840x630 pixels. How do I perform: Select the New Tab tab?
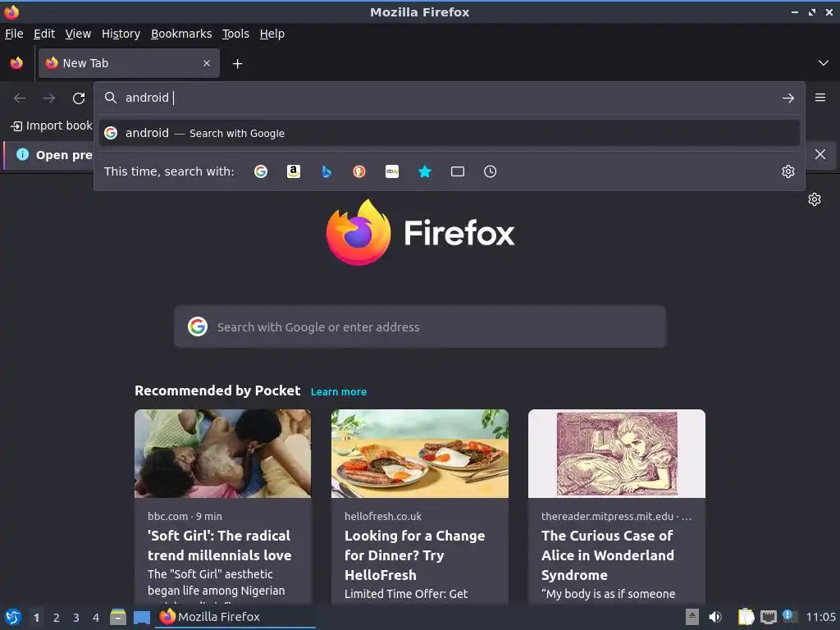(129, 63)
